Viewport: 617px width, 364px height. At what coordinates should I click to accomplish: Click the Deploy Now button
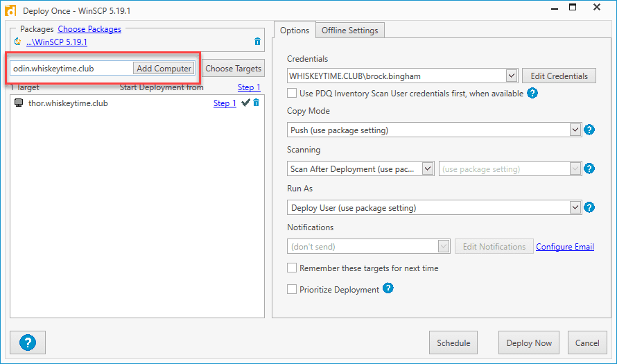tap(529, 343)
